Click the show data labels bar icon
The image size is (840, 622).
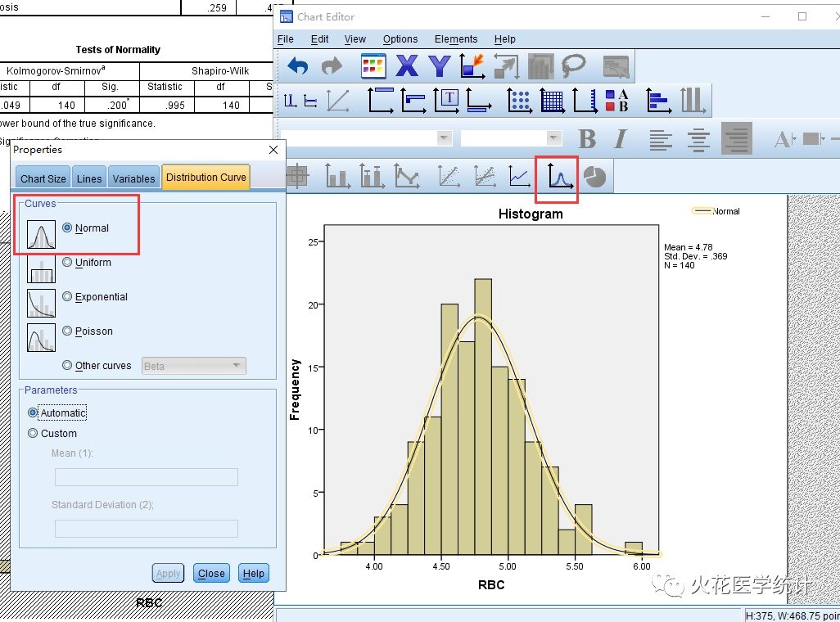click(337, 176)
